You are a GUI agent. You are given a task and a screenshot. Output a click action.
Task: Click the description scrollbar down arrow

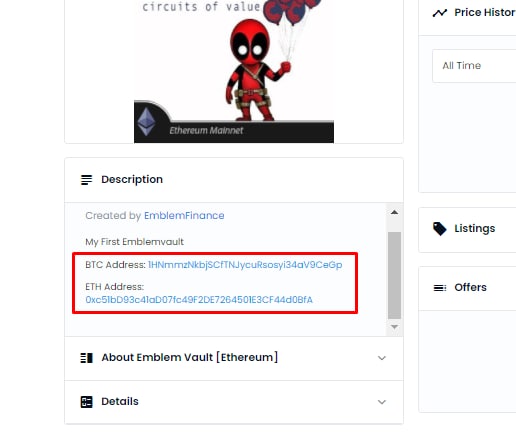click(394, 327)
